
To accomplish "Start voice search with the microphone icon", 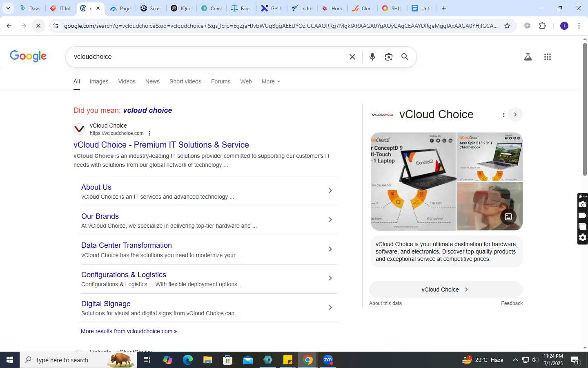I will [372, 57].
